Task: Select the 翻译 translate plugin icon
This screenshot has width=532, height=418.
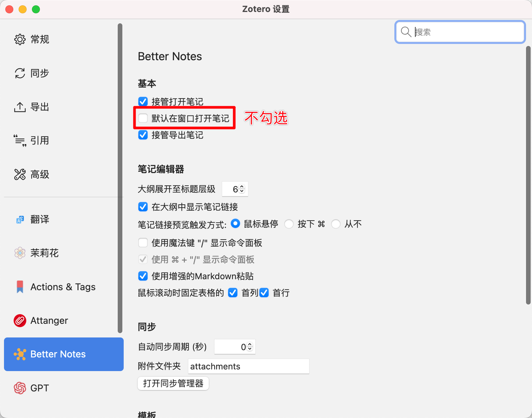Action: (x=20, y=220)
